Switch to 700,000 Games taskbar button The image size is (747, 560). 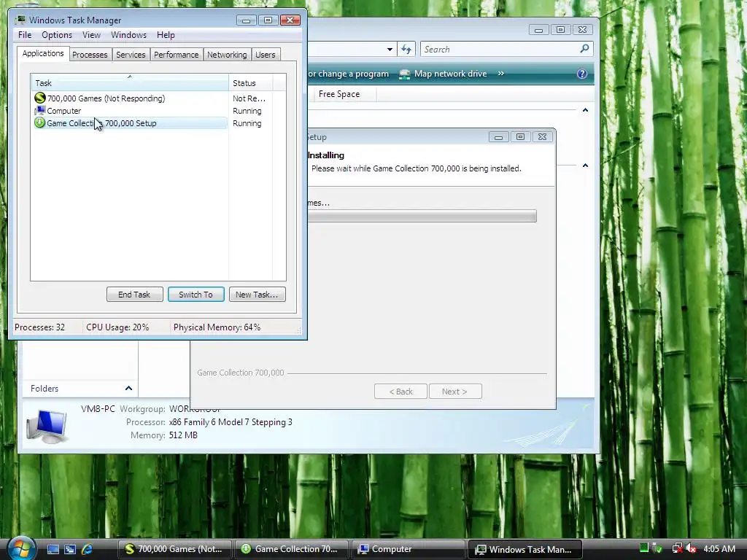point(174,549)
